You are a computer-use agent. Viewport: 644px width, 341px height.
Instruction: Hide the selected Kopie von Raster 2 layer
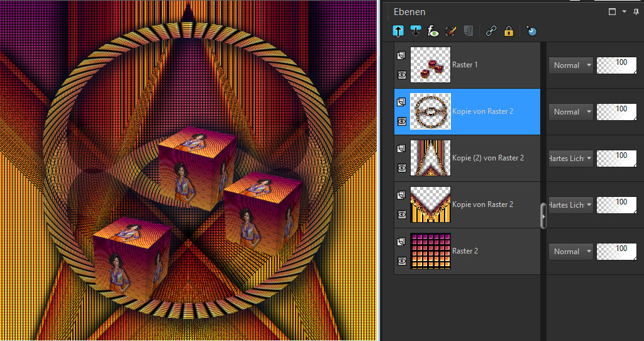tap(402, 121)
